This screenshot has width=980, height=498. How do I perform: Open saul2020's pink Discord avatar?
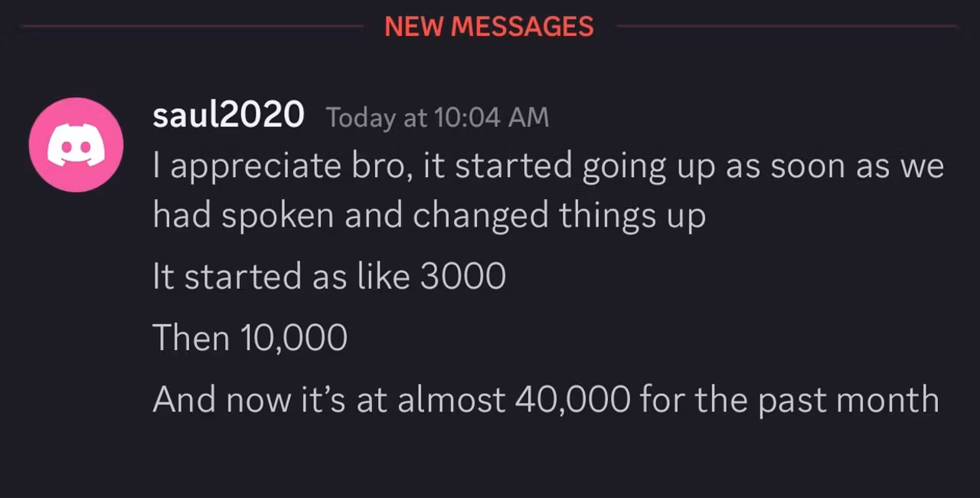(x=76, y=145)
